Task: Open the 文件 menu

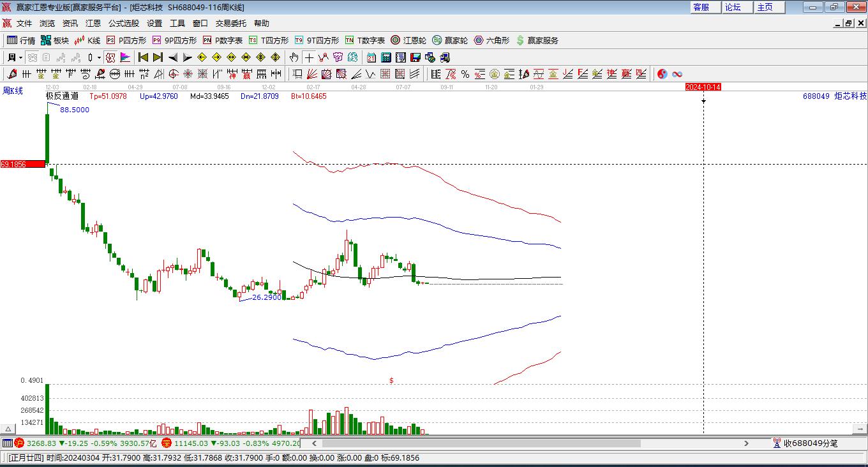Action: click(24, 23)
